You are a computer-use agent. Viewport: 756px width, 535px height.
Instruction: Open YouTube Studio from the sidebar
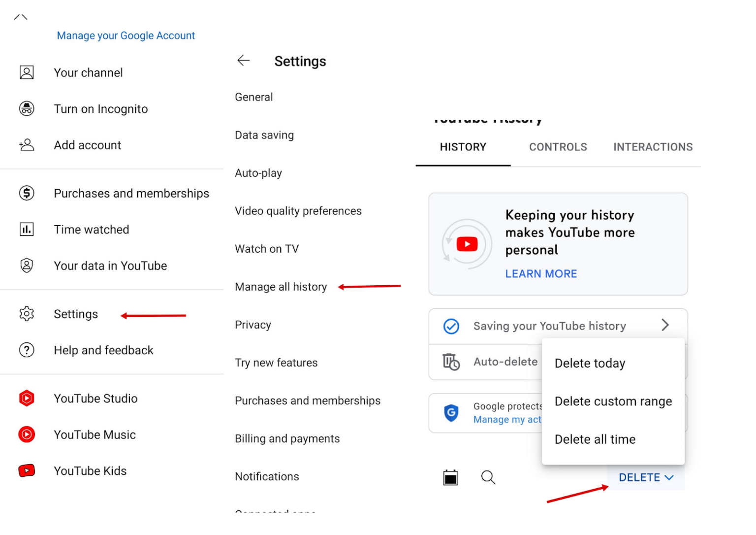95,398
